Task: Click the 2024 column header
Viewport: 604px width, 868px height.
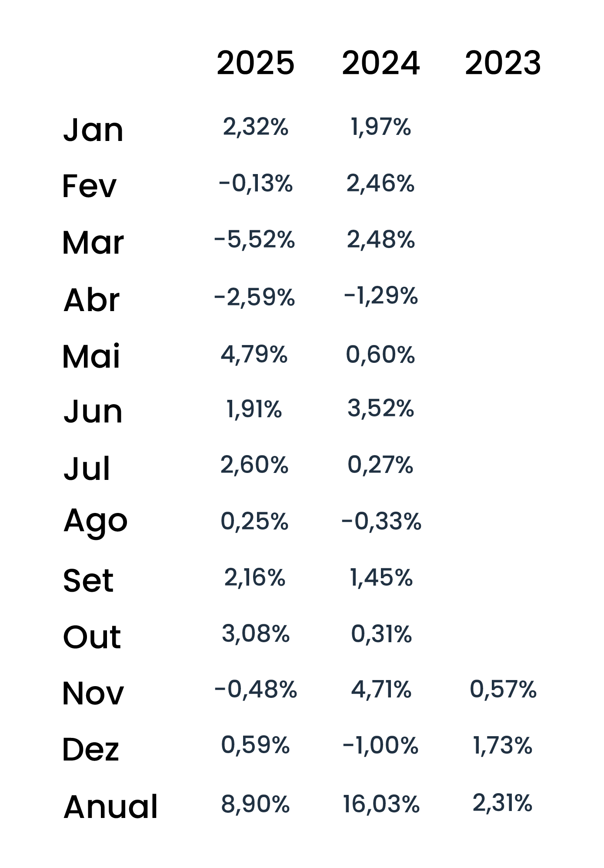Action: [x=380, y=63]
